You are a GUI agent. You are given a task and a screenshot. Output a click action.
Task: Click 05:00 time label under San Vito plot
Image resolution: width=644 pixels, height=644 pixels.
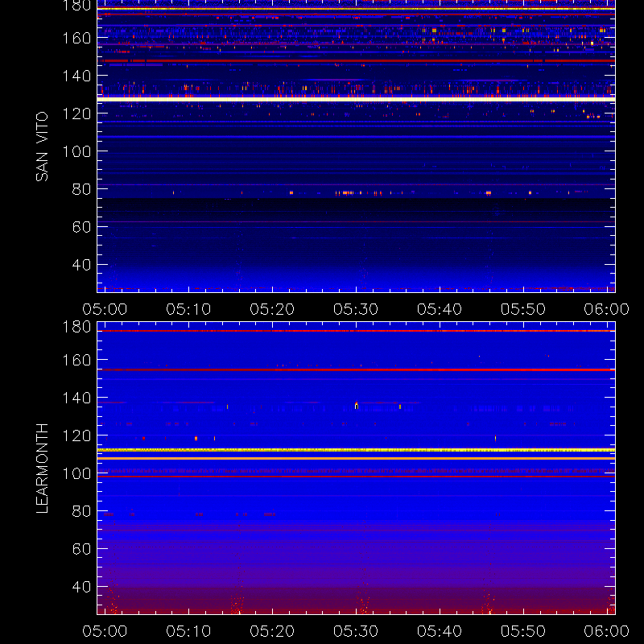coord(105,309)
